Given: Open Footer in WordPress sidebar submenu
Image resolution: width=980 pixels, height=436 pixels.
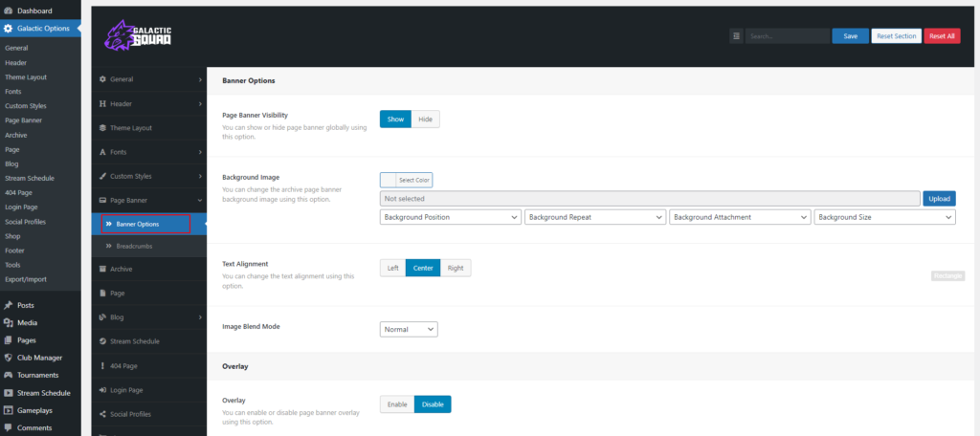Looking at the screenshot, I should point(15,251).
